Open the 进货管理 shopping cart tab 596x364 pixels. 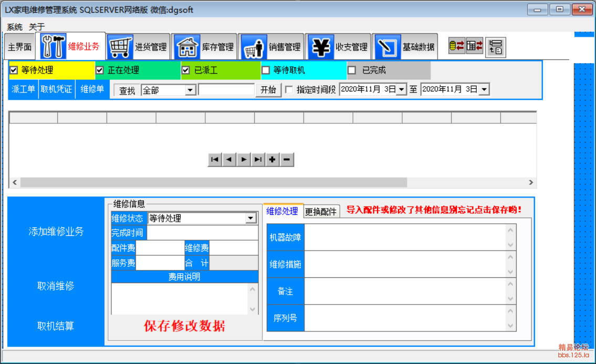point(139,47)
